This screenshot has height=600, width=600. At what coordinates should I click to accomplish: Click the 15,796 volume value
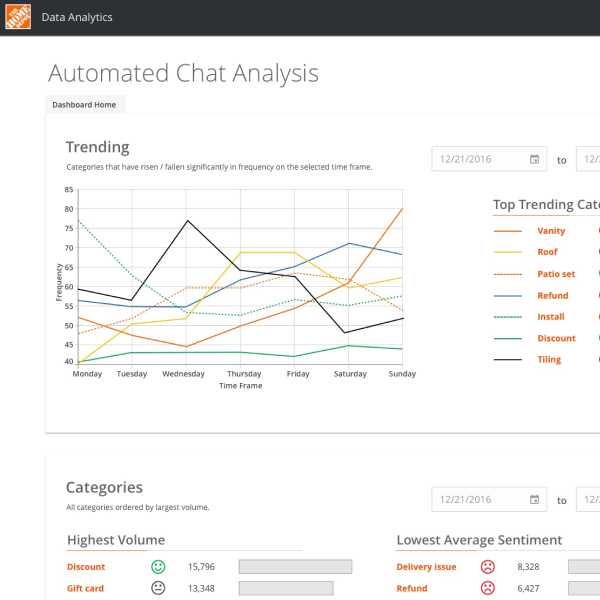(x=201, y=567)
